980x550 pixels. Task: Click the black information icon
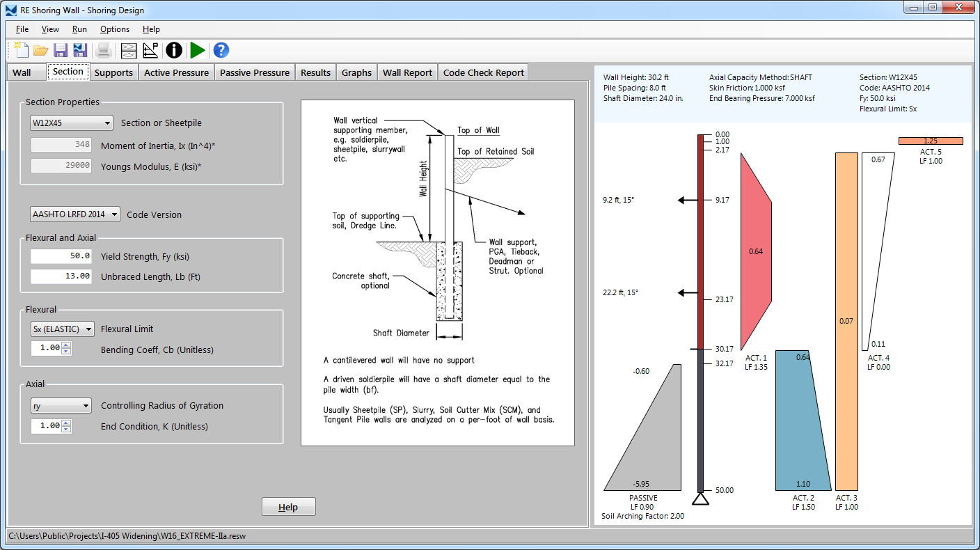174,50
